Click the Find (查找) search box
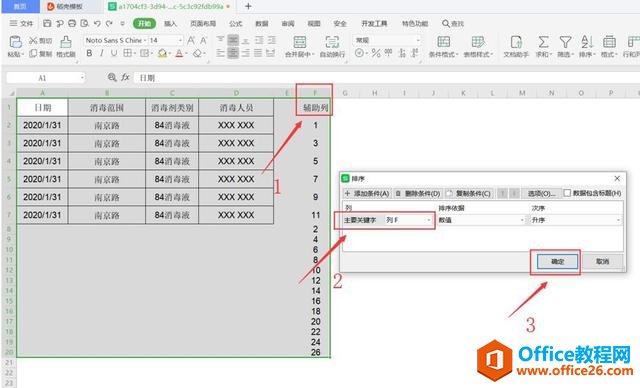Viewport: 640px width, 388px height. [x=453, y=23]
